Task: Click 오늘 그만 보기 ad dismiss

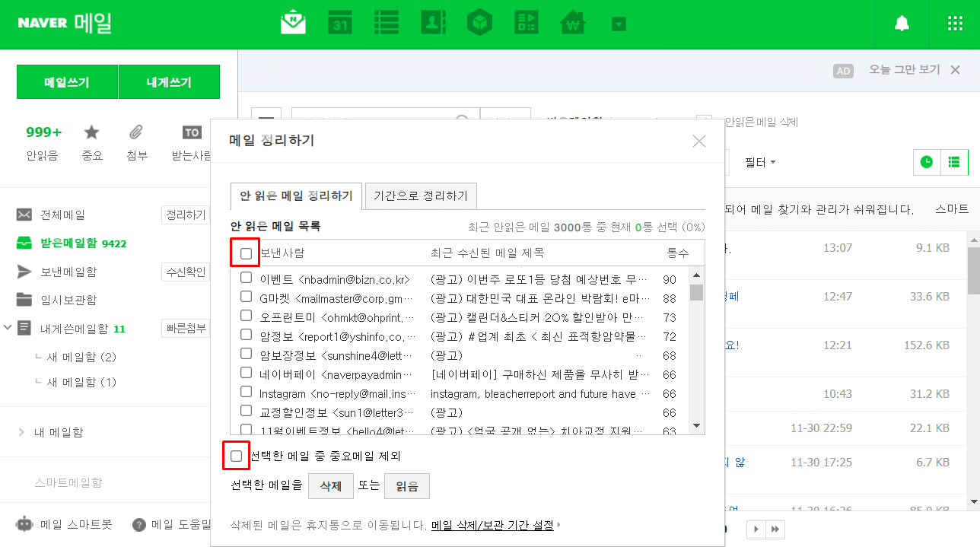Action: tap(905, 69)
